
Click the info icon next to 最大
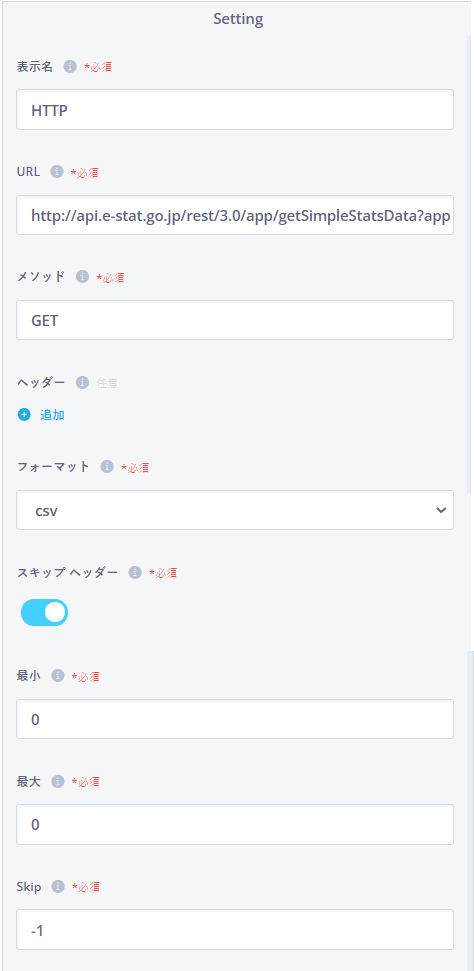58,782
